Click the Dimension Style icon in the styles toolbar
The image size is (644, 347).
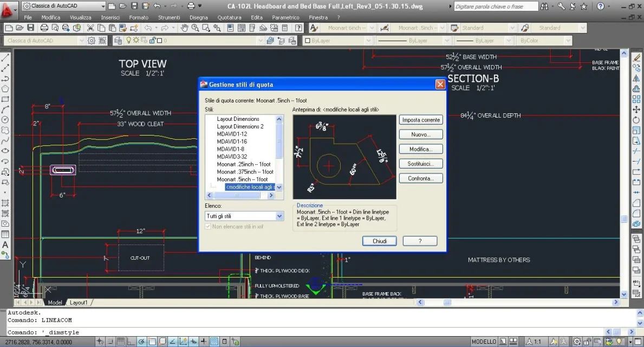385,28
